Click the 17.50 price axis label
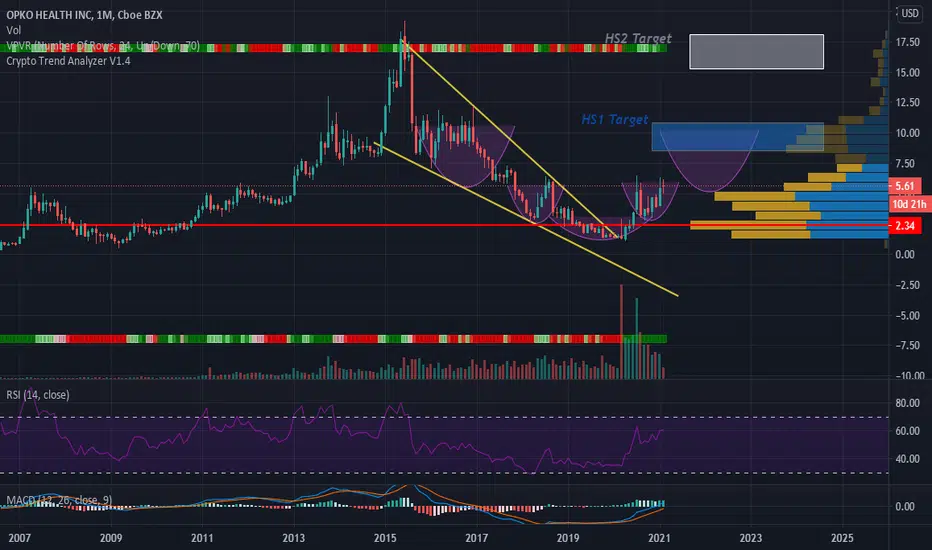932x550 pixels. (908, 42)
